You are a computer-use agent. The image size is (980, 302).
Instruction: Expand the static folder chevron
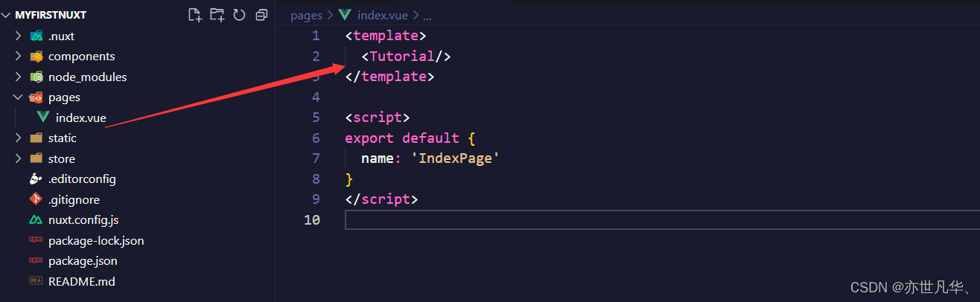coord(19,138)
